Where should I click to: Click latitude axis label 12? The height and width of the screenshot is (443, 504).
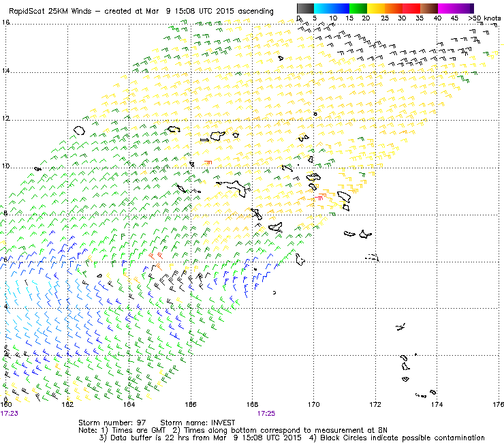click(5, 118)
